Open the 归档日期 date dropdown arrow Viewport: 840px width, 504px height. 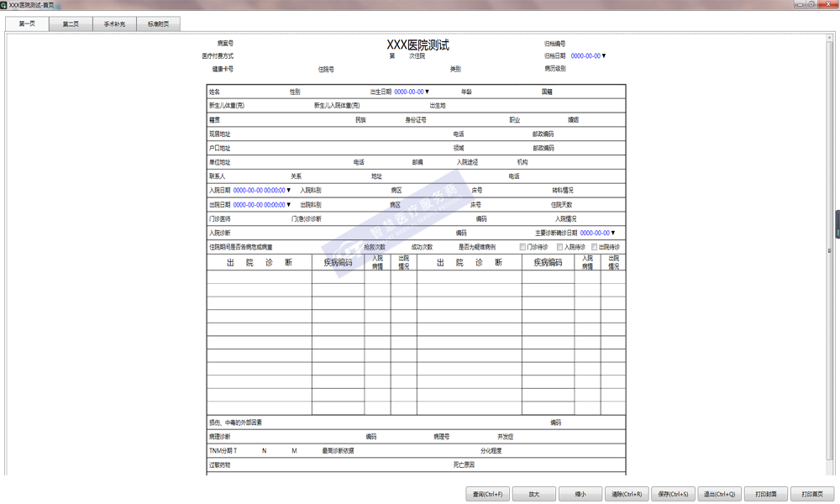coord(604,56)
